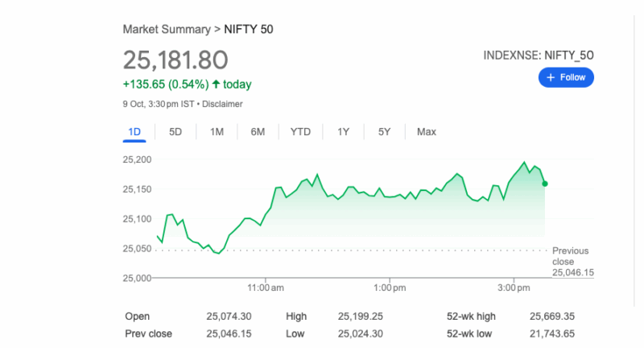Select the 1Y range tab
This screenshot has width=644, height=348.
[x=344, y=131]
